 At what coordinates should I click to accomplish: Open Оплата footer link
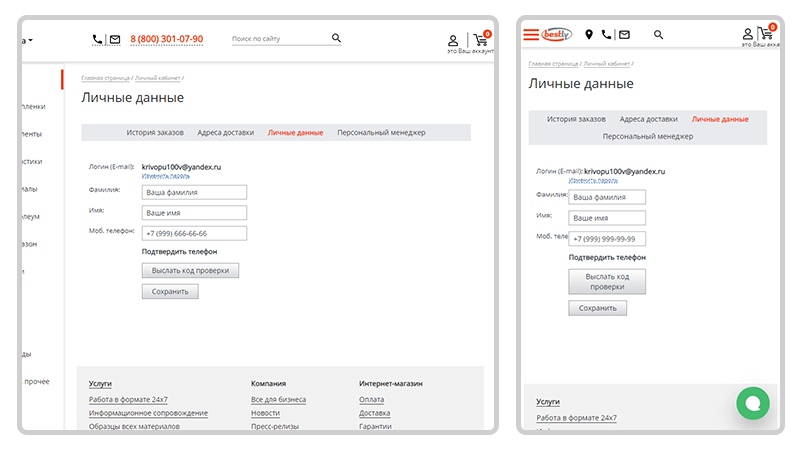[371, 399]
